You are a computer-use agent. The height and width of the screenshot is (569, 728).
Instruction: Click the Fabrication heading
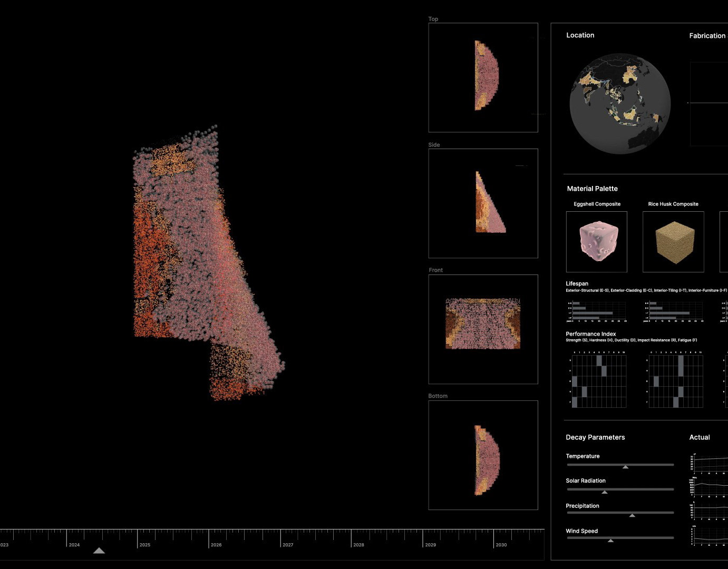point(707,36)
